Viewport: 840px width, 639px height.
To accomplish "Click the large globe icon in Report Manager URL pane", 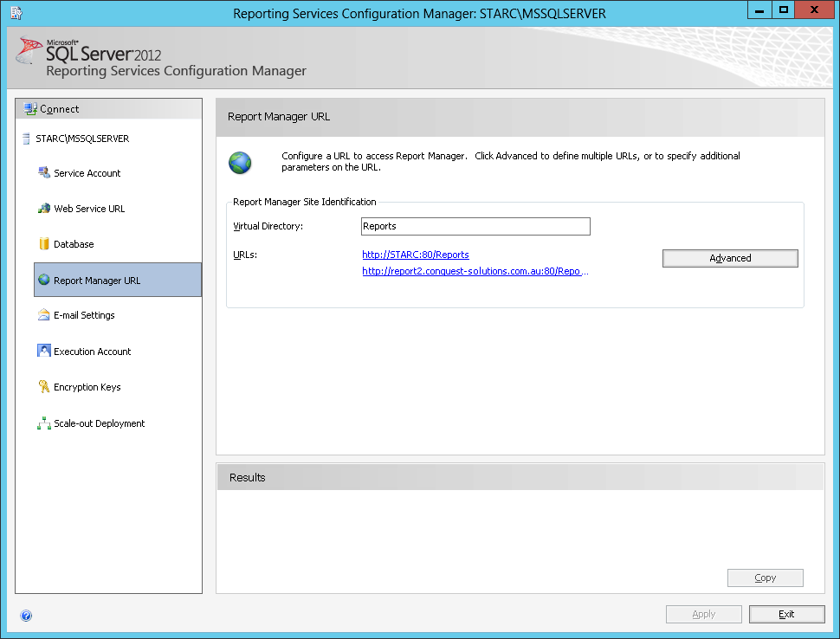I will [240, 163].
